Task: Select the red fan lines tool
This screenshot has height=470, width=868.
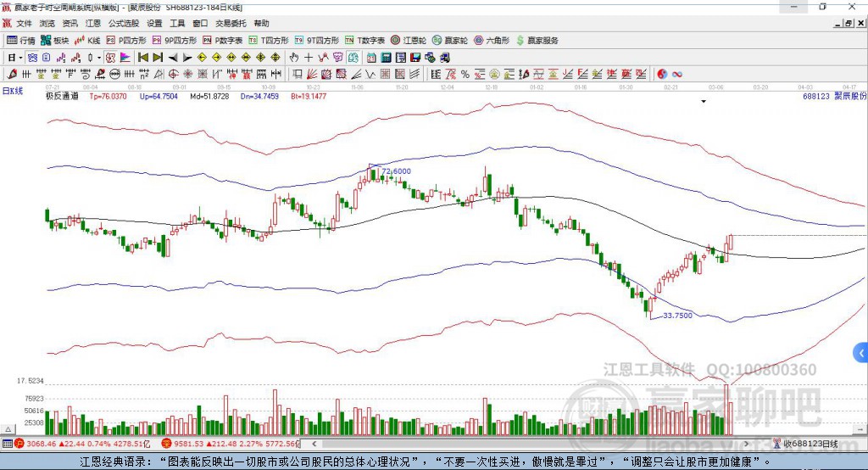Action: click(x=312, y=75)
